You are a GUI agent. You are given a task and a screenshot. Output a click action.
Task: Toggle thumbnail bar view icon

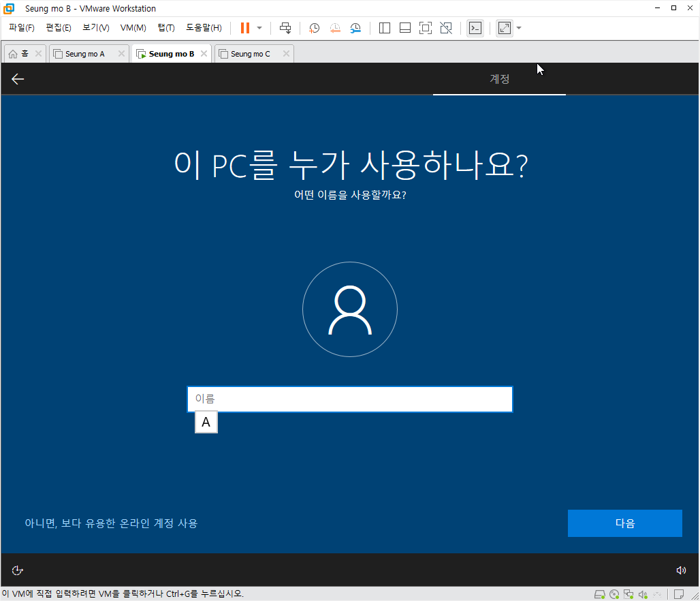coord(405,28)
